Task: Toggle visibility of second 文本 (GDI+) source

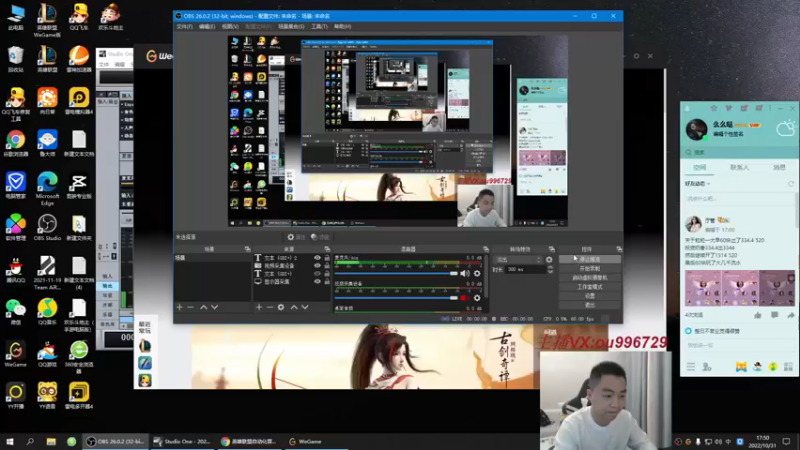Action: coord(317,274)
